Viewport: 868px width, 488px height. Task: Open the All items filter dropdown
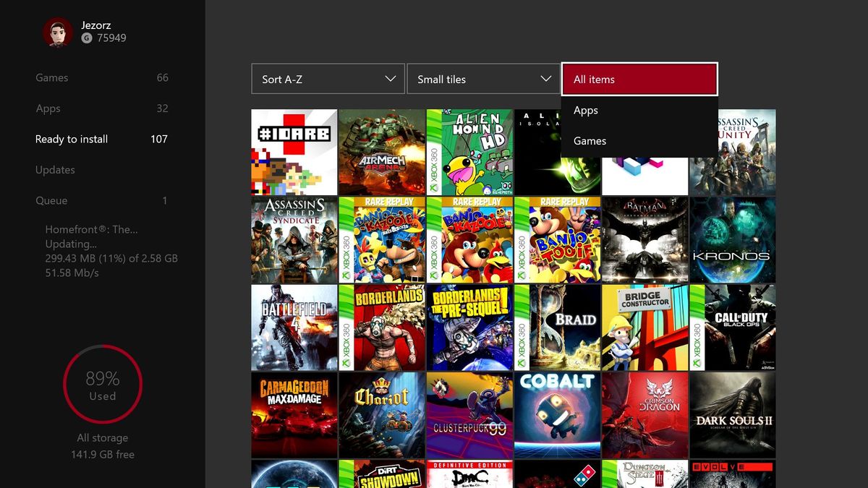(x=639, y=79)
